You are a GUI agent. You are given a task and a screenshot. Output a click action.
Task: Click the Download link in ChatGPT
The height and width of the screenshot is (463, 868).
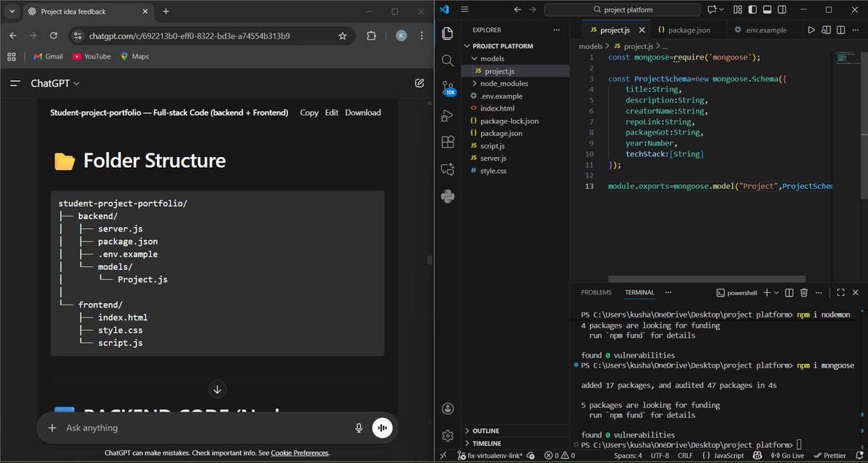click(363, 112)
